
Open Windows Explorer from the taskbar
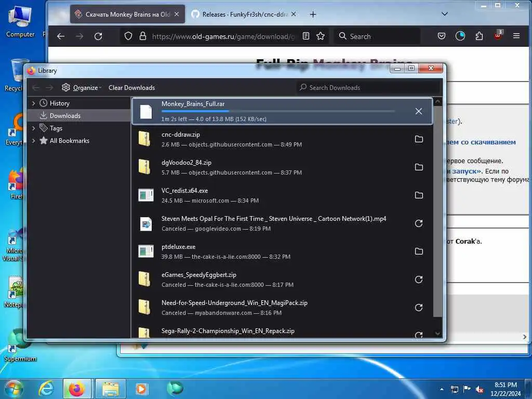pos(111,389)
